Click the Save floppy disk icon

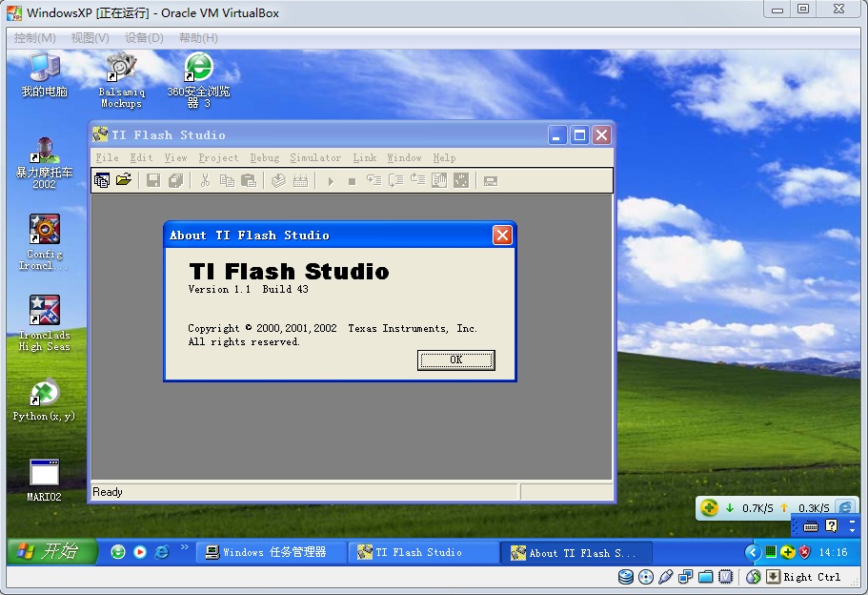[x=153, y=180]
